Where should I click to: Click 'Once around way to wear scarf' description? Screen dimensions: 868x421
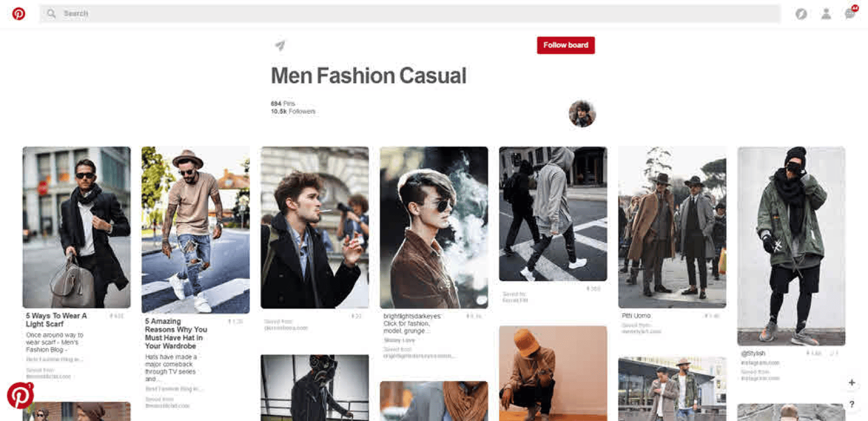tap(54, 343)
